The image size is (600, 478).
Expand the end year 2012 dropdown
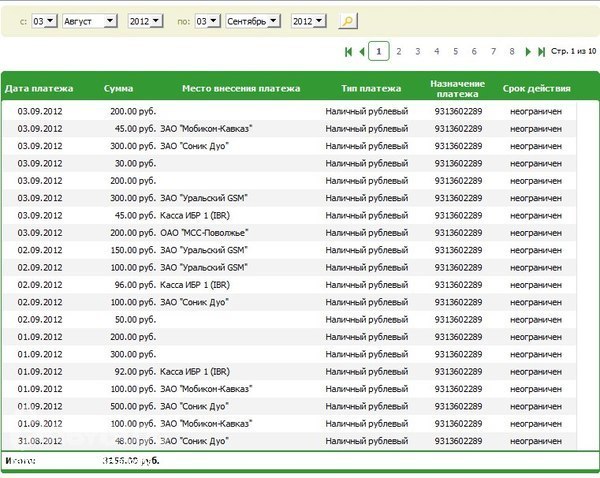(x=309, y=21)
